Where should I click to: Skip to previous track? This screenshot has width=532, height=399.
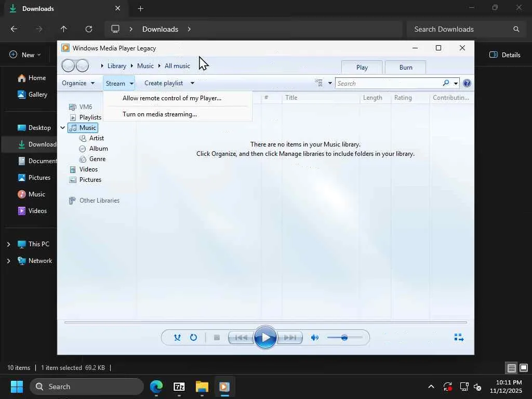(241, 337)
